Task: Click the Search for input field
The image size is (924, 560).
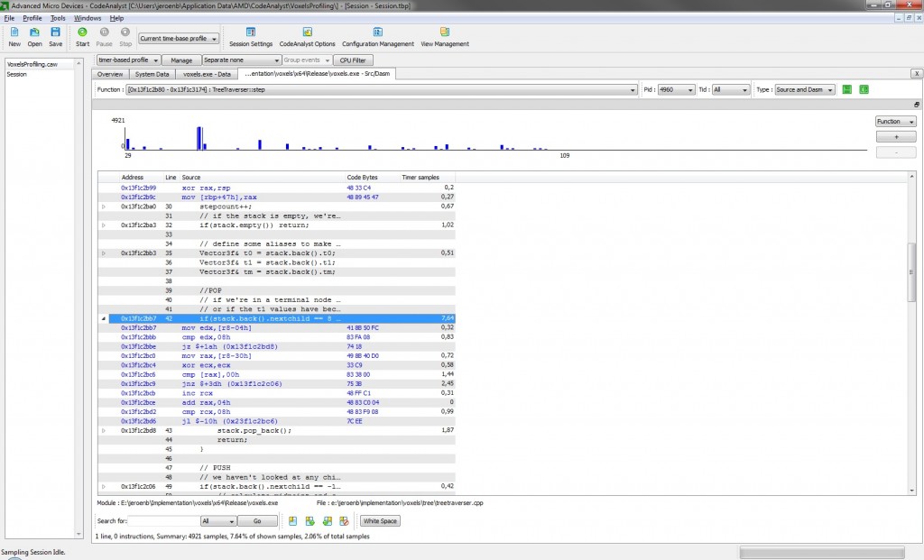Action: (164, 521)
